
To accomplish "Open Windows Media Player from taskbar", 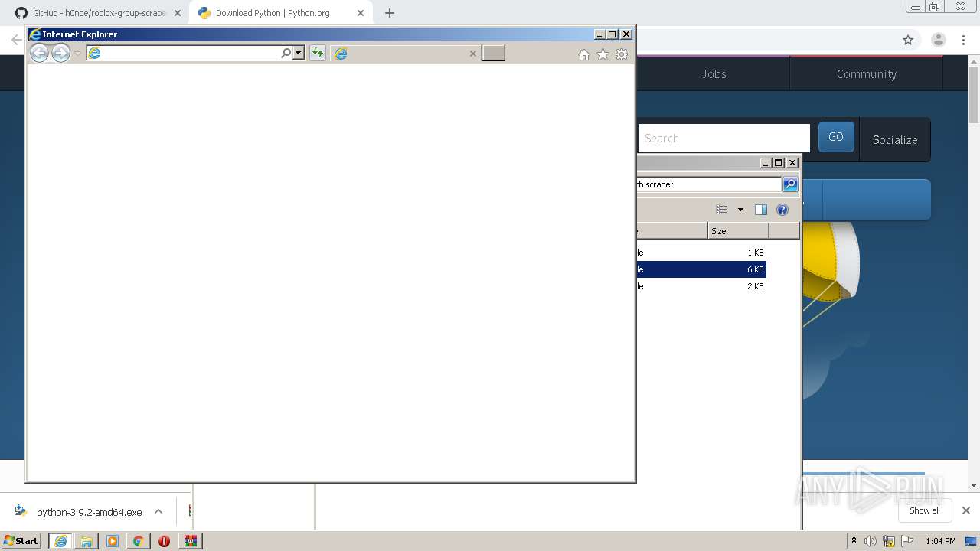I will coord(113,541).
